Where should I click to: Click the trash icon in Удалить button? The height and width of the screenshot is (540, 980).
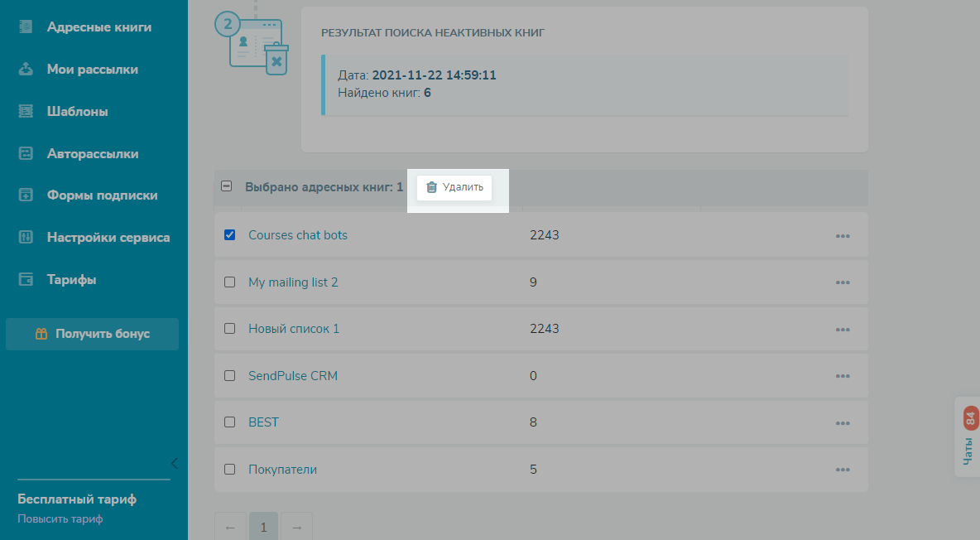tap(431, 187)
